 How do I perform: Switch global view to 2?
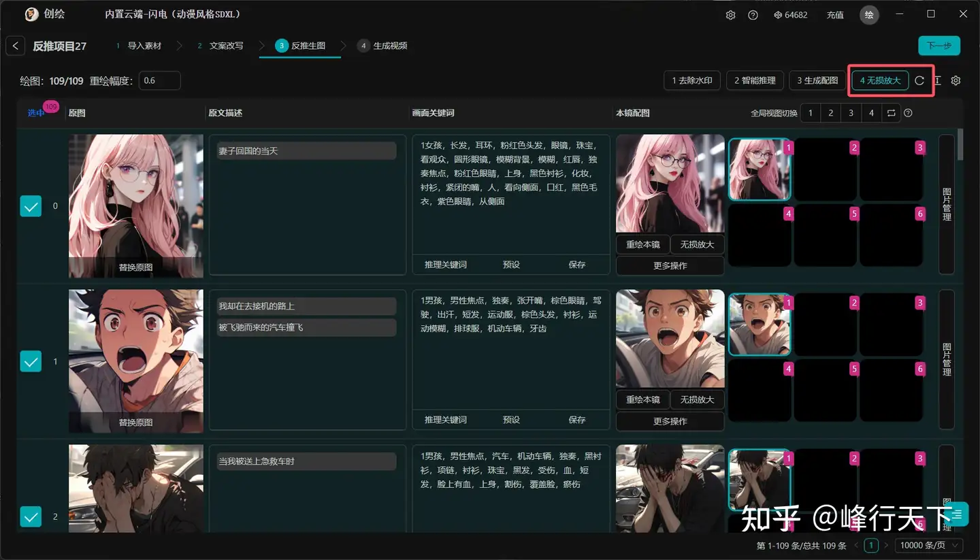(831, 113)
